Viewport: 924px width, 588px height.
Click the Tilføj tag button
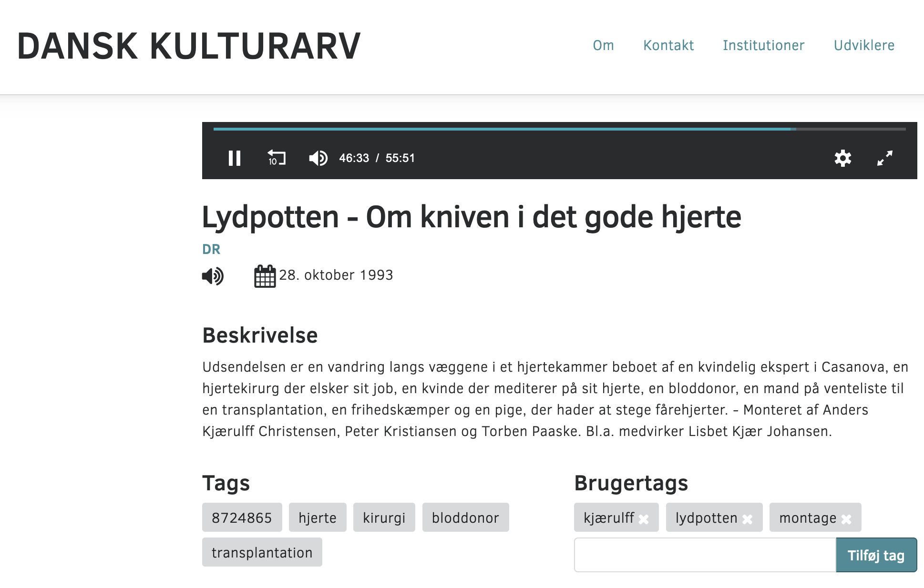pos(876,555)
